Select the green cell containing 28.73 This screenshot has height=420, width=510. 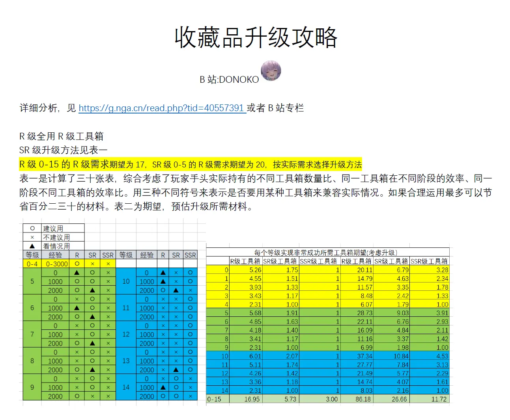point(357,313)
